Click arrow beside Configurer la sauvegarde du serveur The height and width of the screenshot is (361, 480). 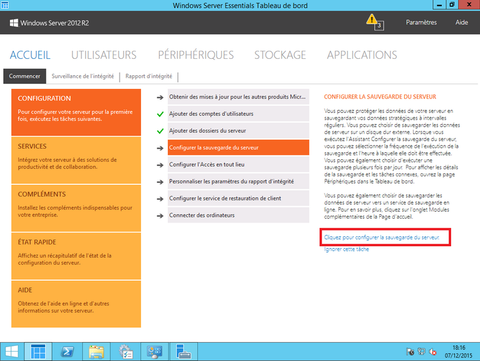tap(160, 148)
